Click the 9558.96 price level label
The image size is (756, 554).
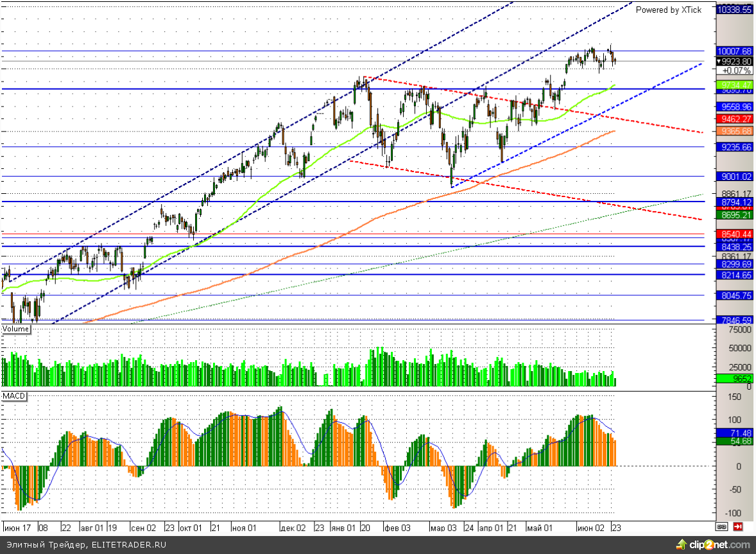tap(734, 107)
